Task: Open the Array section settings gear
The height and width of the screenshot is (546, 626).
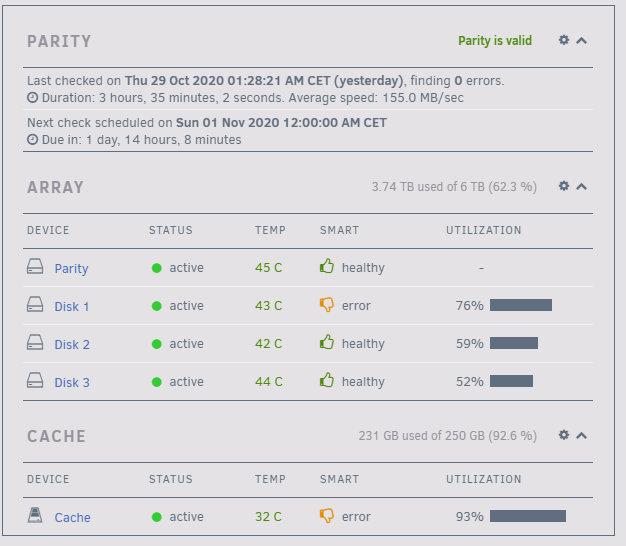Action: (564, 186)
